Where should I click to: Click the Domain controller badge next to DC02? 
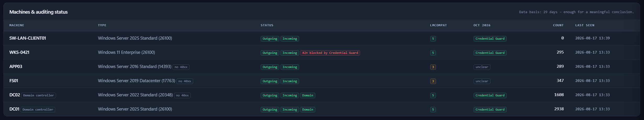38,95
